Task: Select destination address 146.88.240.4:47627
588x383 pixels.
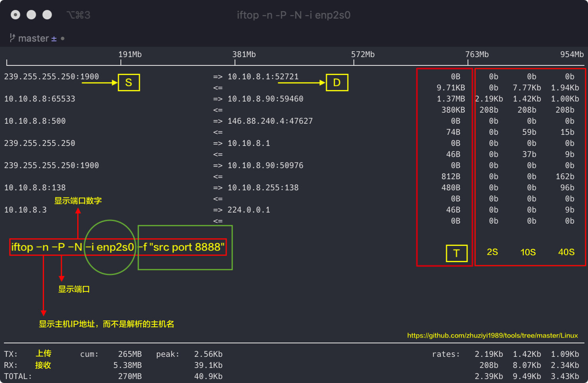Action: point(270,121)
